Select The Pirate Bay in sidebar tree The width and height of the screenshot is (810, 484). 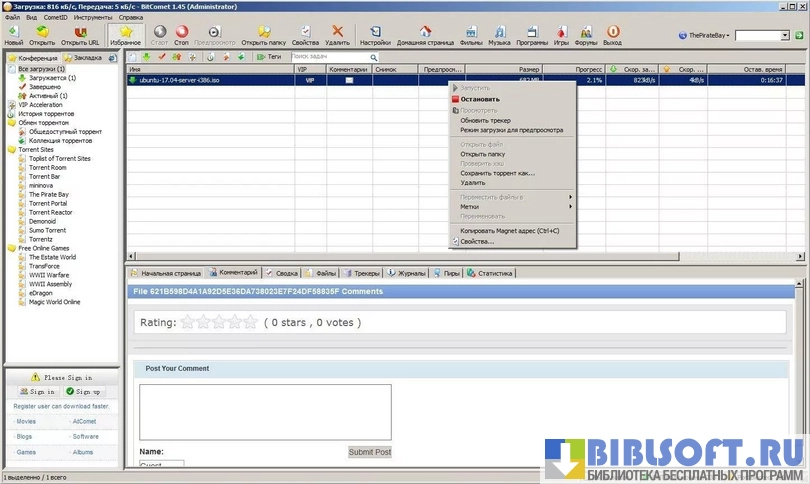click(x=48, y=194)
